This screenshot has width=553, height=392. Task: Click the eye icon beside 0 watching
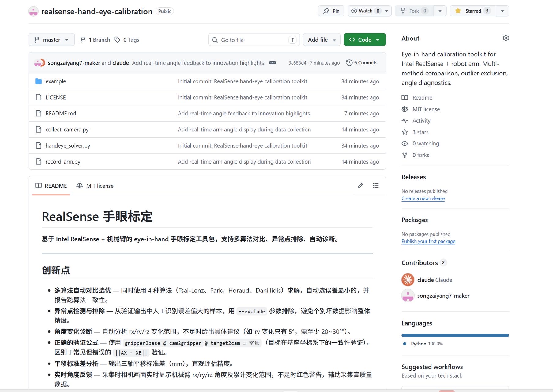pos(405,144)
